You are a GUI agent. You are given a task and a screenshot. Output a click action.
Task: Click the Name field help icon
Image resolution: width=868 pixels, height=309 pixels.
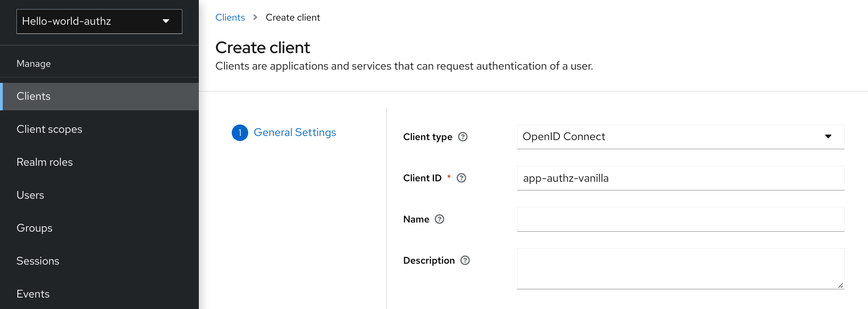(x=439, y=219)
